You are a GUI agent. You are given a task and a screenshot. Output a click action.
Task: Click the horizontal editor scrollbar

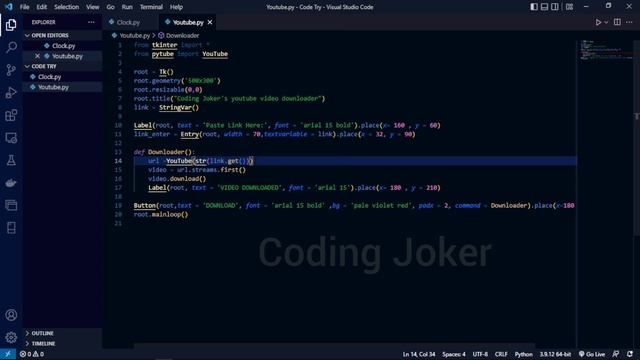tap(335, 346)
